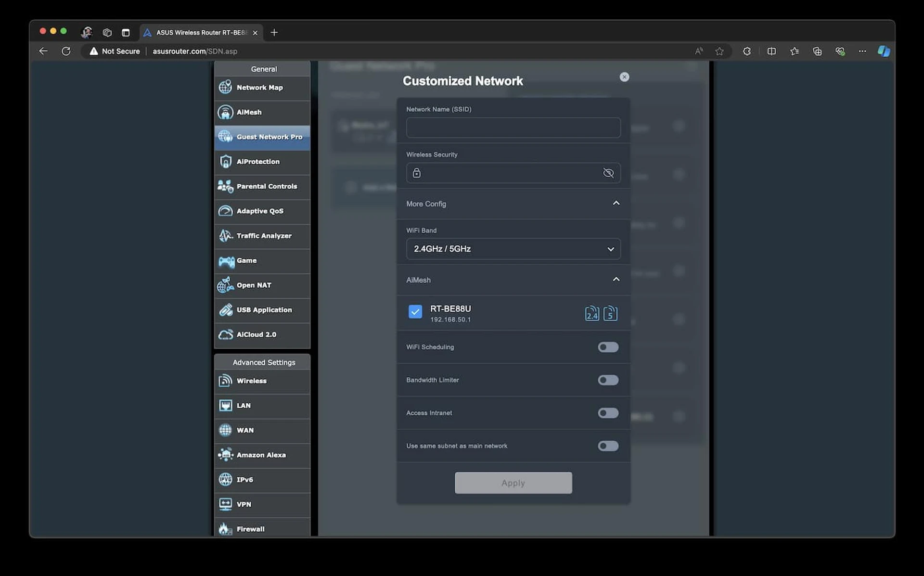The height and width of the screenshot is (576, 924).
Task: Click the Wireless Security password field
Action: tap(513, 173)
